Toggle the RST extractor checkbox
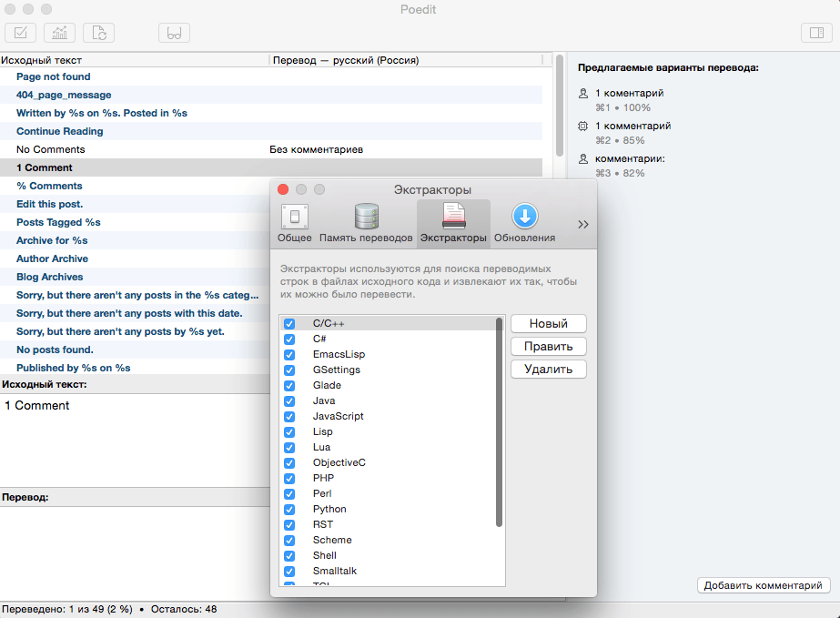This screenshot has height=618, width=840. [x=289, y=525]
